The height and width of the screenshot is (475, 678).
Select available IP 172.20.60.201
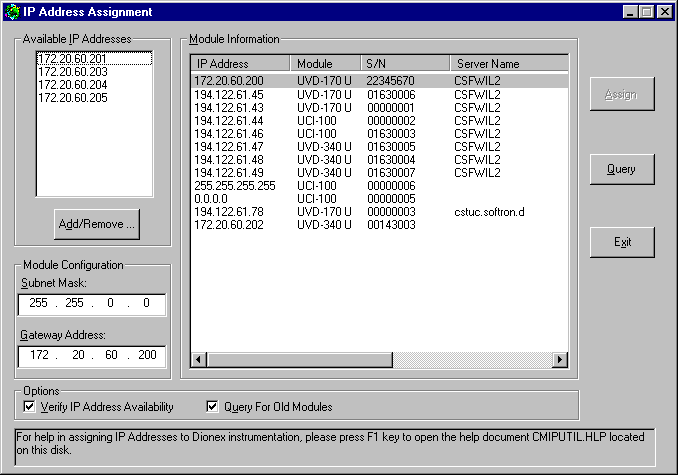[x=94, y=58]
